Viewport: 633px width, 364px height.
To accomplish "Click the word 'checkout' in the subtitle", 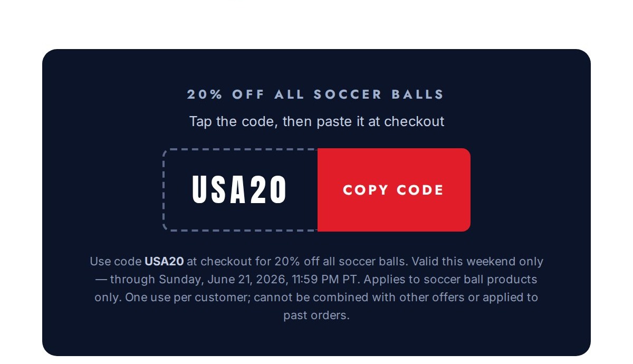I will tap(414, 121).
